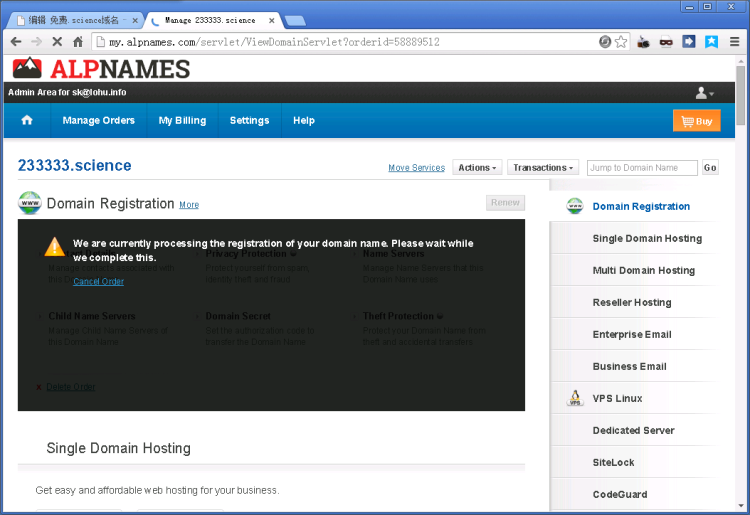This screenshot has height=515, width=750.
Task: Click the extension icon right of the bookmark star
Action: tap(643, 42)
